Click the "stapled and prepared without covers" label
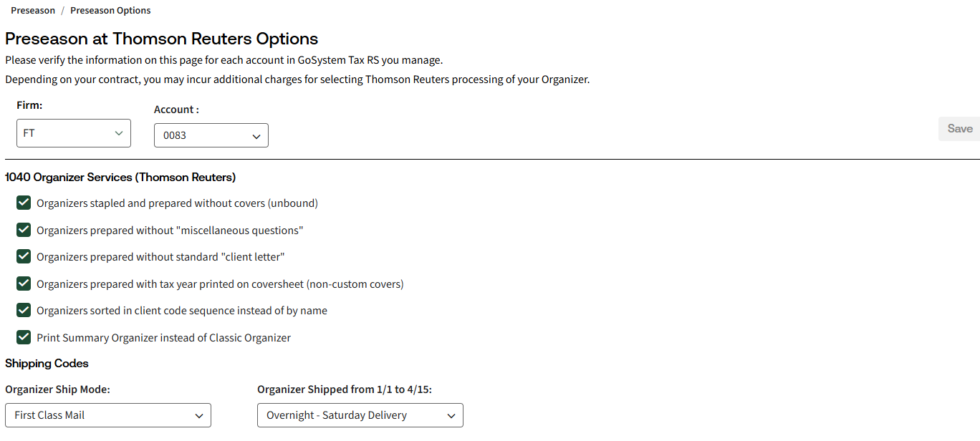Image resolution: width=980 pixels, height=441 pixels. (x=177, y=203)
